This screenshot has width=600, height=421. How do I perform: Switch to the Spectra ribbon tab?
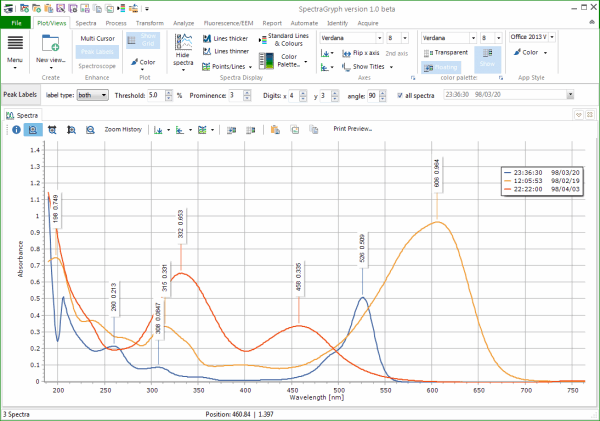[x=86, y=23]
